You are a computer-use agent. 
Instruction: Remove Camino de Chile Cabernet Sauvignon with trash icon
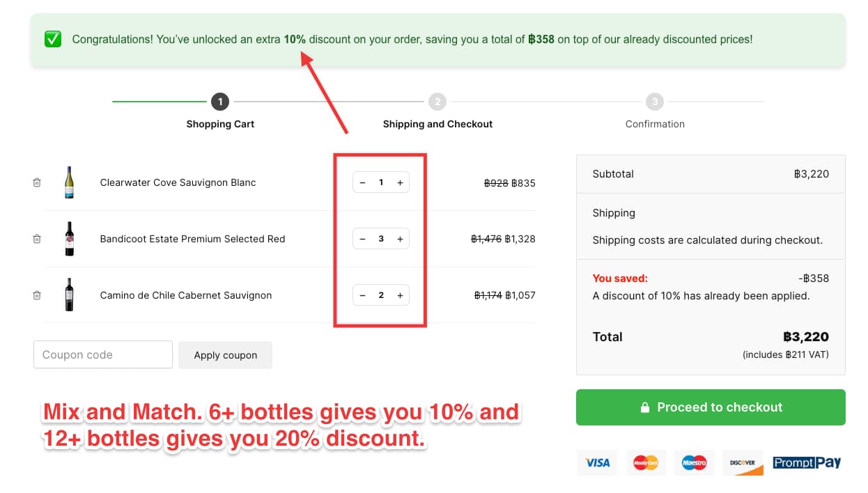point(36,295)
